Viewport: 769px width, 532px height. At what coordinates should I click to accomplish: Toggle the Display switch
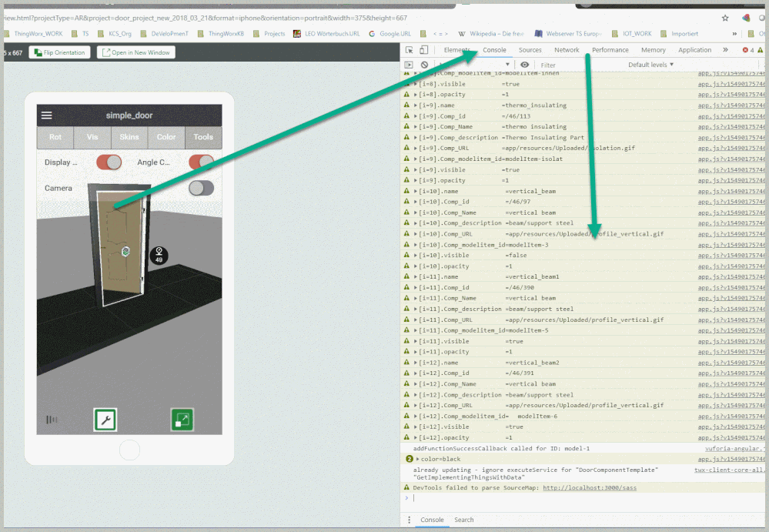pos(109,162)
